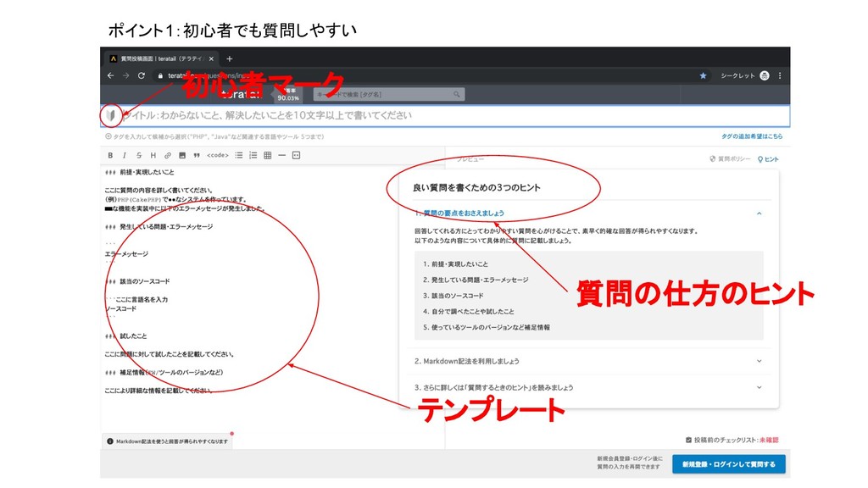Click the search magnifier icon
The height and width of the screenshot is (488, 868).
pos(457,95)
